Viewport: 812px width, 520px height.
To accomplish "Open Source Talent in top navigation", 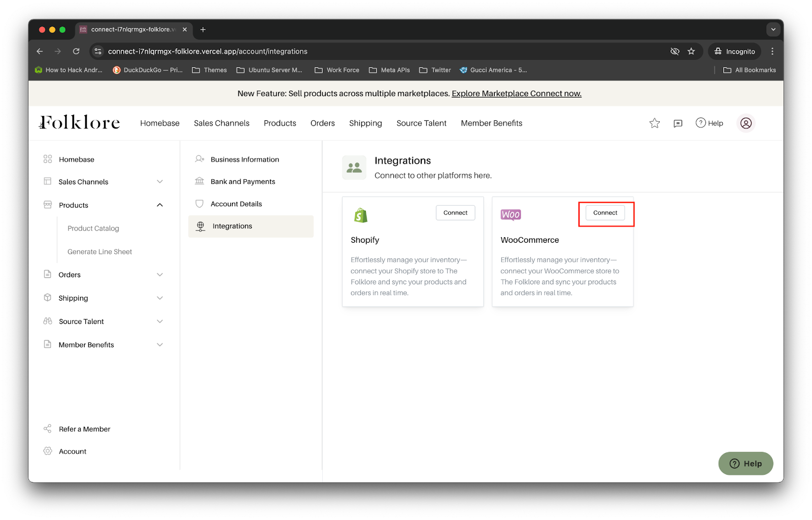I will click(422, 123).
